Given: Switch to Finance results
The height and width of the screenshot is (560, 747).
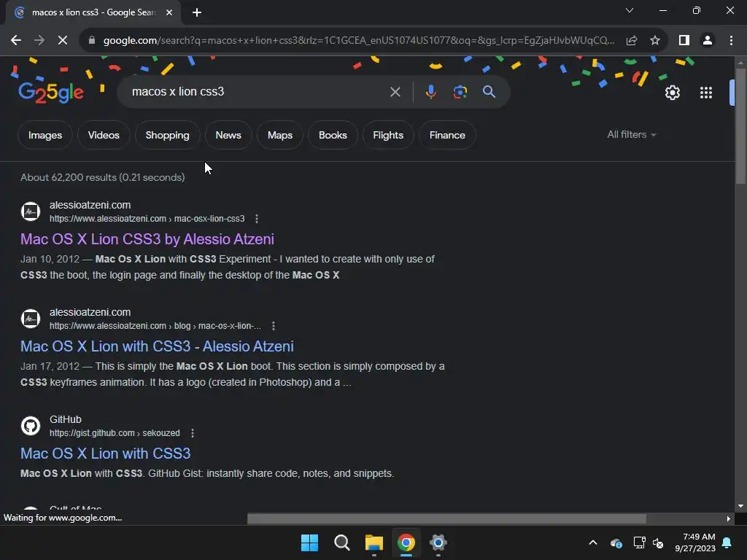Looking at the screenshot, I should [x=447, y=135].
